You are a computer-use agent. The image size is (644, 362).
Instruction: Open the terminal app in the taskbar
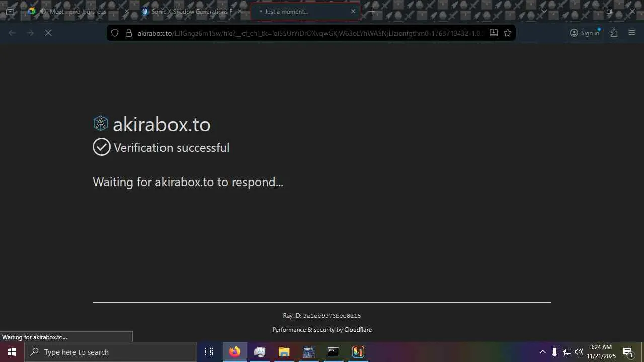334,352
